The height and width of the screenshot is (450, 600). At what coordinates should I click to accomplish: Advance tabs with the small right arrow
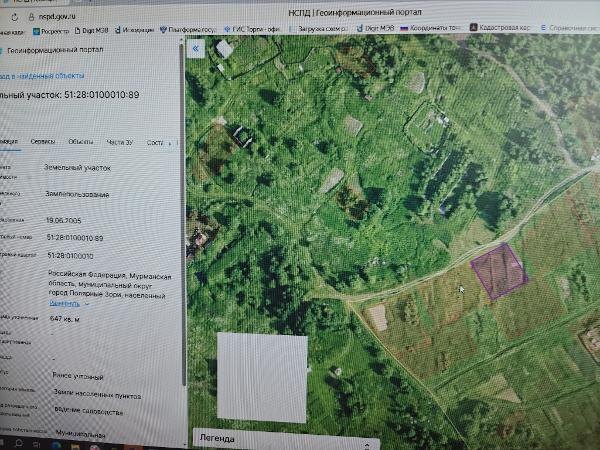170,143
